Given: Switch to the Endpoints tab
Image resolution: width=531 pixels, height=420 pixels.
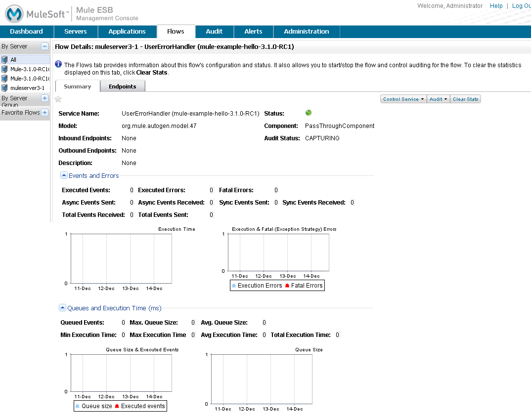Looking at the screenshot, I should tap(122, 86).
